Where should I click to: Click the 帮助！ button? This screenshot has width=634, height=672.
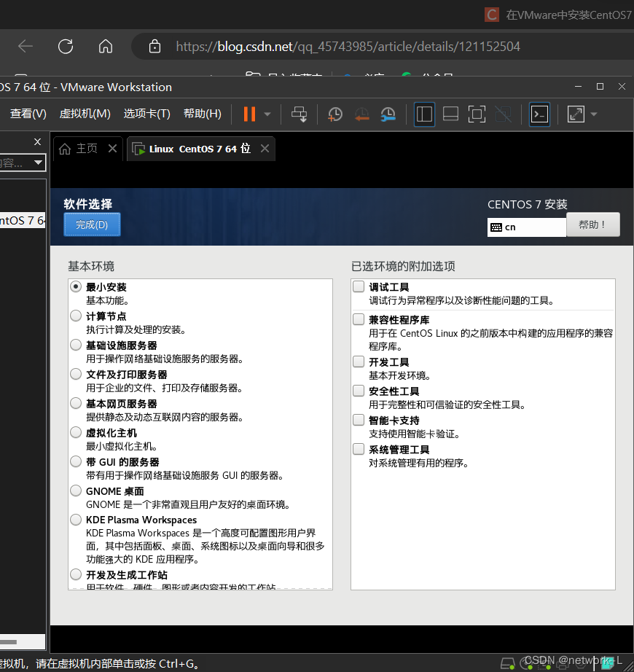[x=593, y=224]
